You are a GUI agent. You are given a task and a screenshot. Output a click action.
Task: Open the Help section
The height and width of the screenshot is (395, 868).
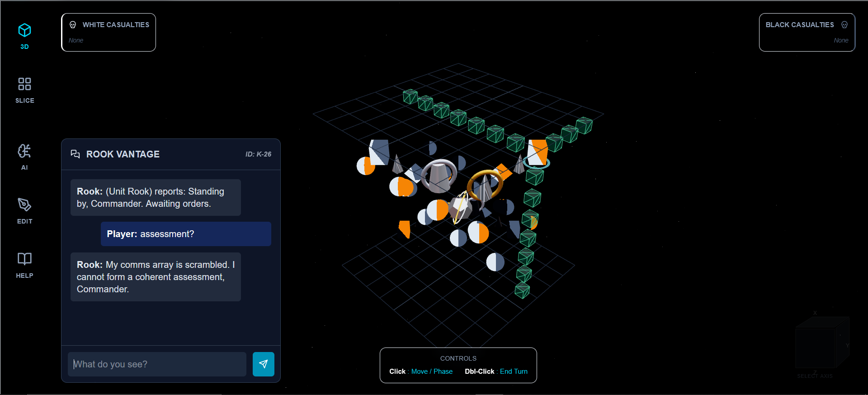tap(24, 265)
